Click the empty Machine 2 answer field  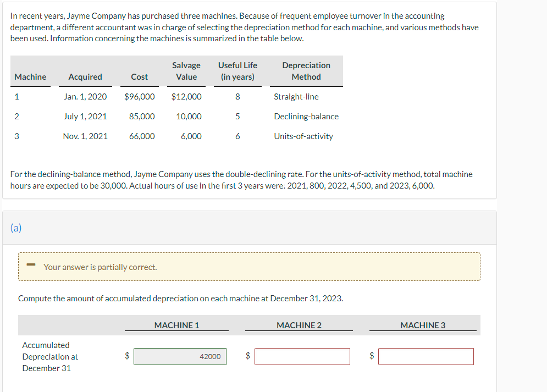coord(302,356)
